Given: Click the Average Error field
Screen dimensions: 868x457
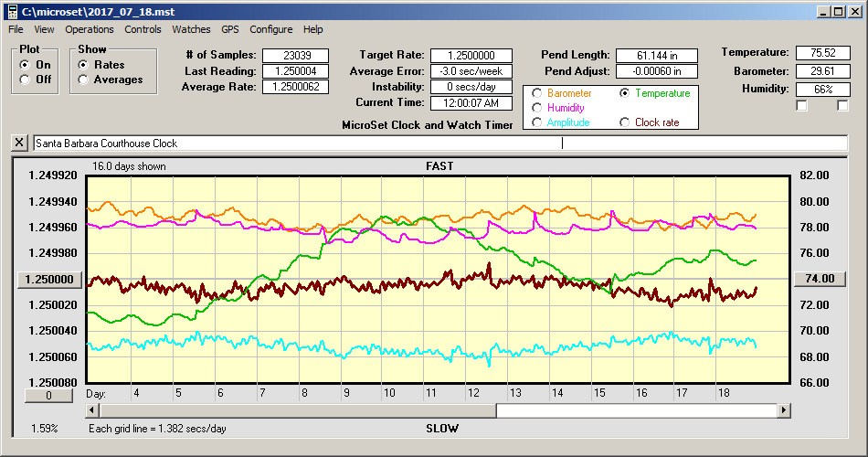Looking at the screenshot, I should point(471,71).
